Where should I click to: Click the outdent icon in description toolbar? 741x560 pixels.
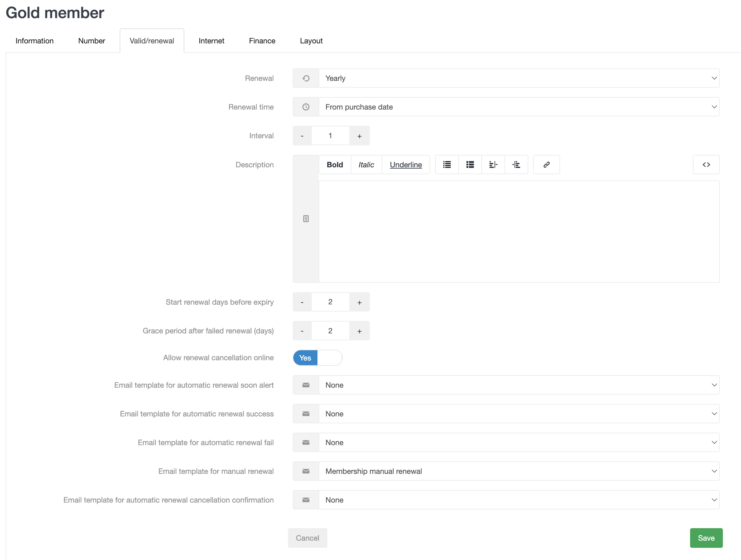[x=493, y=165]
